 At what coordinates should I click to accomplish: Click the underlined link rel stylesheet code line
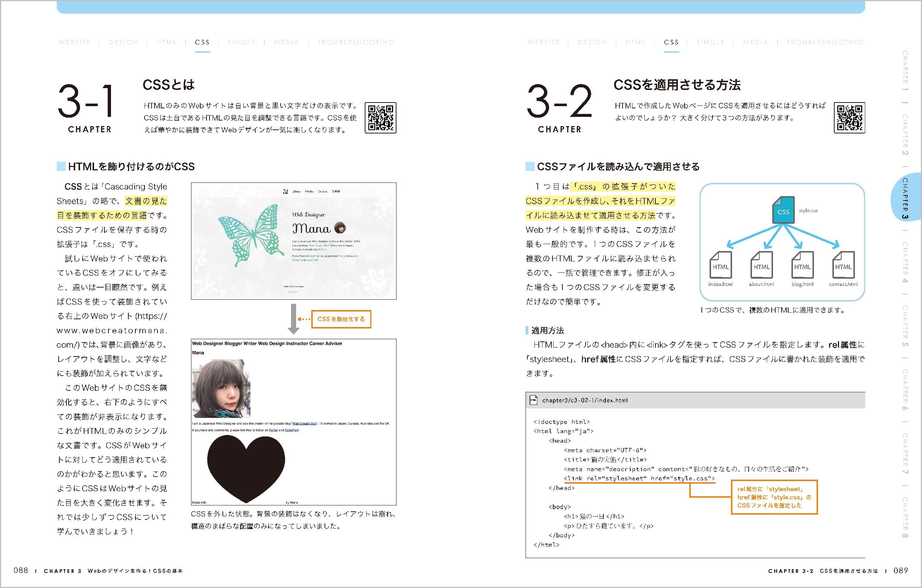[639, 479]
